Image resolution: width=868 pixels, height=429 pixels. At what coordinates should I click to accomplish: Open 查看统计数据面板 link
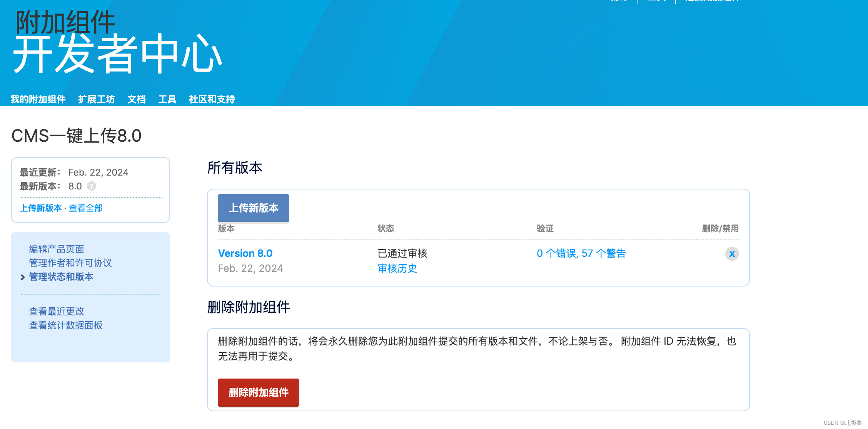tap(66, 325)
